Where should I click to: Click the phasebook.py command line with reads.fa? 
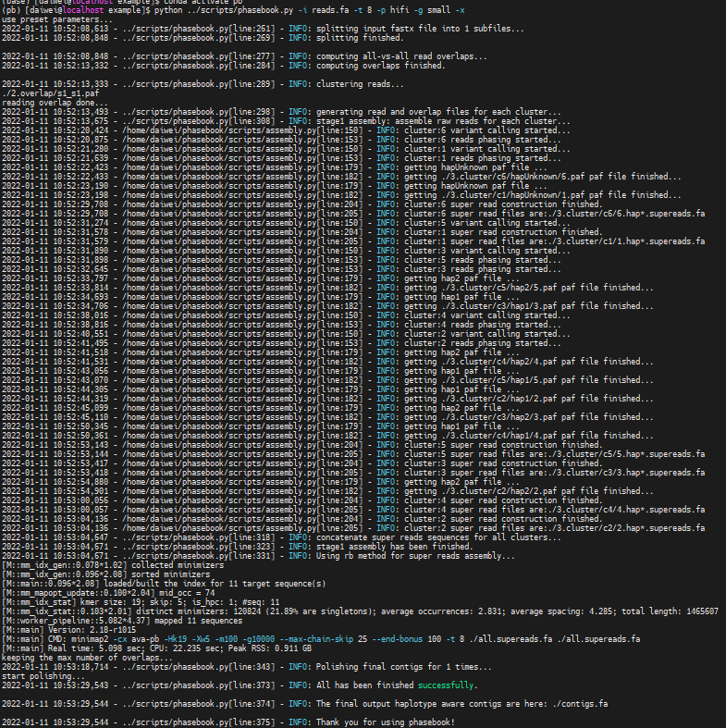tap(233, 10)
